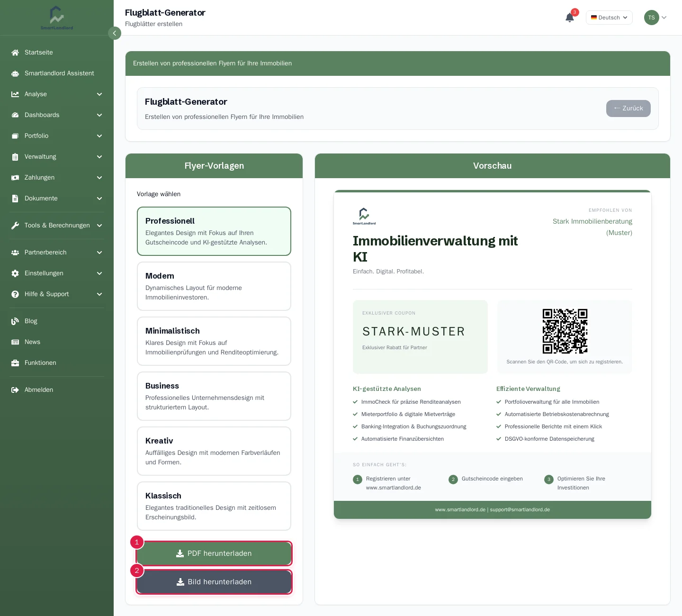Click the Zurück button
This screenshot has width=682, height=616.
(x=628, y=109)
